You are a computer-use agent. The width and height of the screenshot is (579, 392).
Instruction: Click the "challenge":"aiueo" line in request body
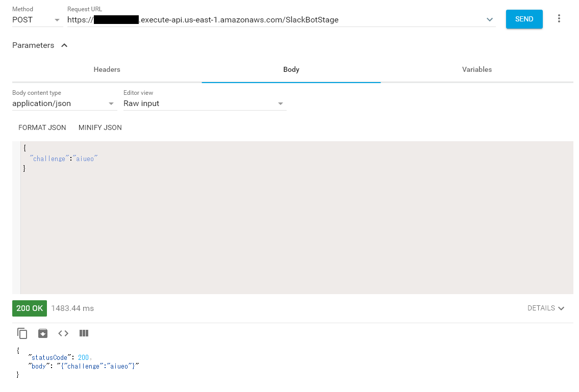click(64, 159)
